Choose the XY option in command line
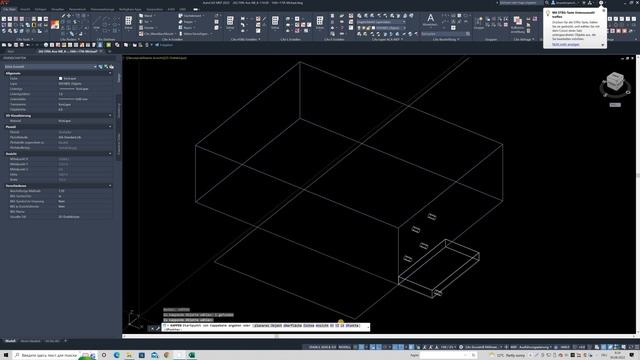This screenshot has width=640, height=360. 332,326
